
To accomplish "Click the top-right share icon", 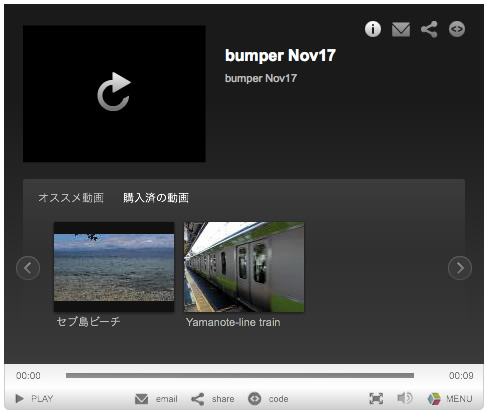I will pos(429,29).
